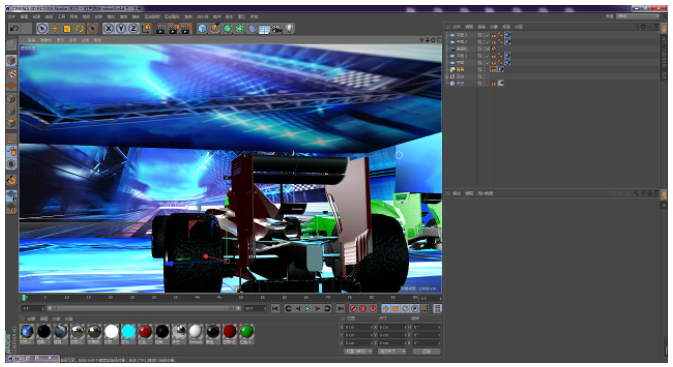
Task: Toggle the Z axis lock
Action: tap(133, 29)
